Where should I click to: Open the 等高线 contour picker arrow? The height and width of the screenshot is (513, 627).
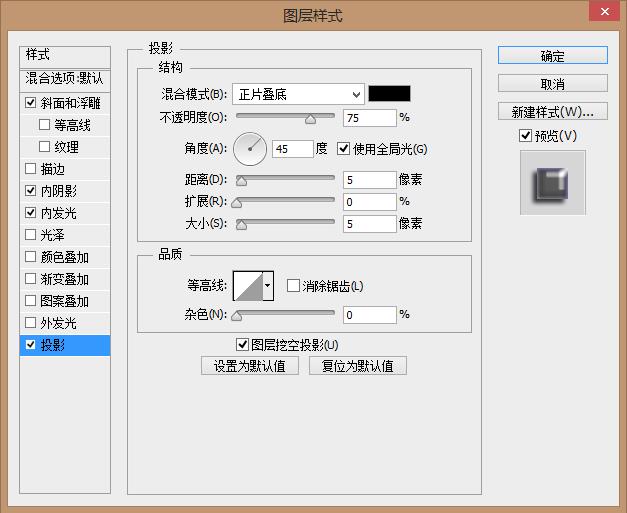268,285
